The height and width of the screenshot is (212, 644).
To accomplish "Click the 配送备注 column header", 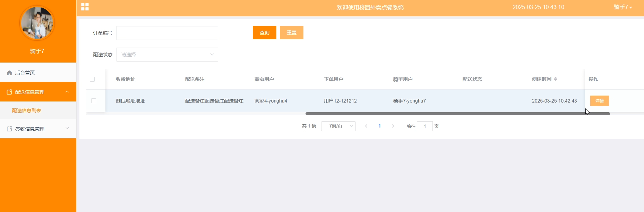I will point(195,79).
